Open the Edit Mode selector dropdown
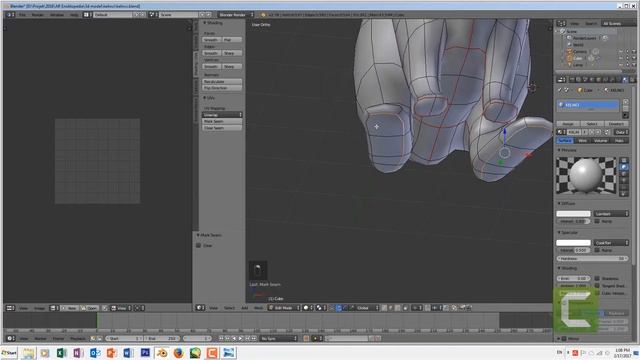The width and height of the screenshot is (640, 360). (x=284, y=308)
